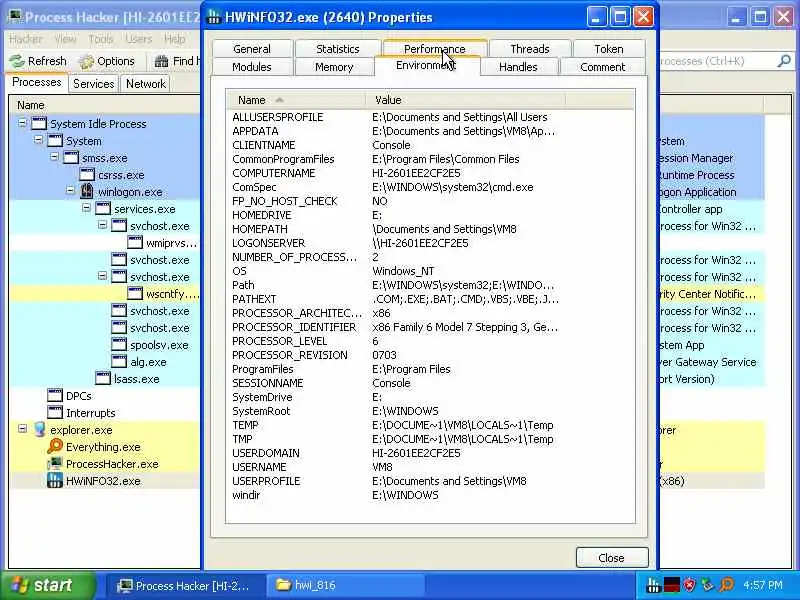Click the search magnifier icon in Process Hacker

pos(784,61)
